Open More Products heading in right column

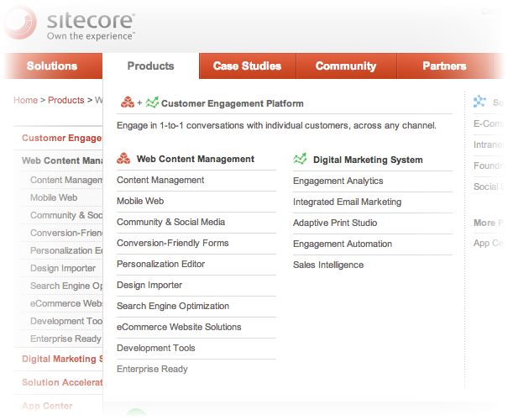489,223
